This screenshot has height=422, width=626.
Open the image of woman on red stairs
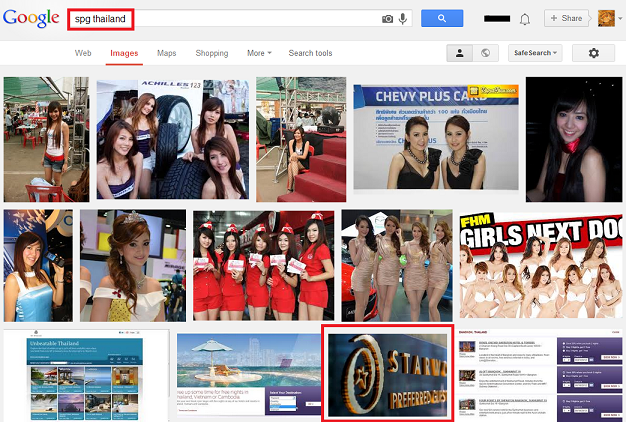[x=301, y=139]
